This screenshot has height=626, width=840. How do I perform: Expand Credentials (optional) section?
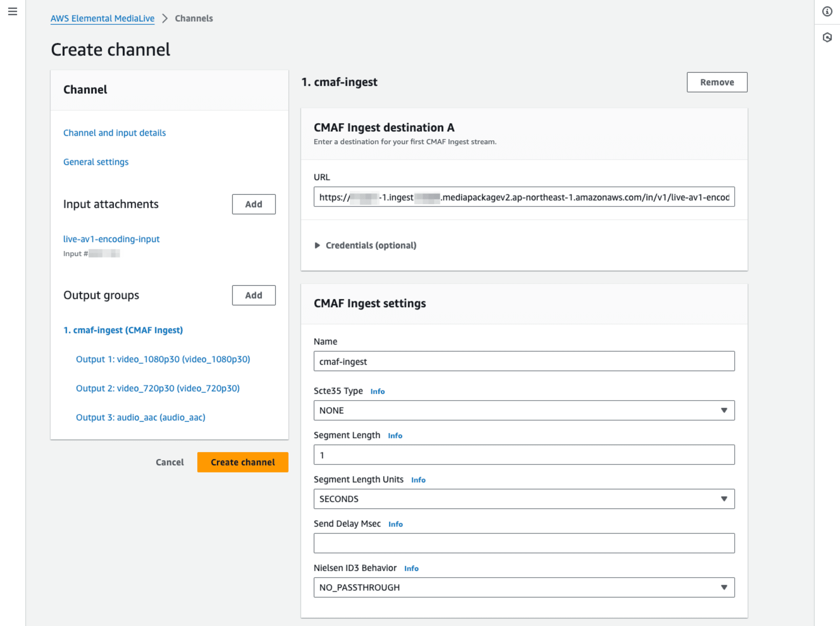pos(365,245)
